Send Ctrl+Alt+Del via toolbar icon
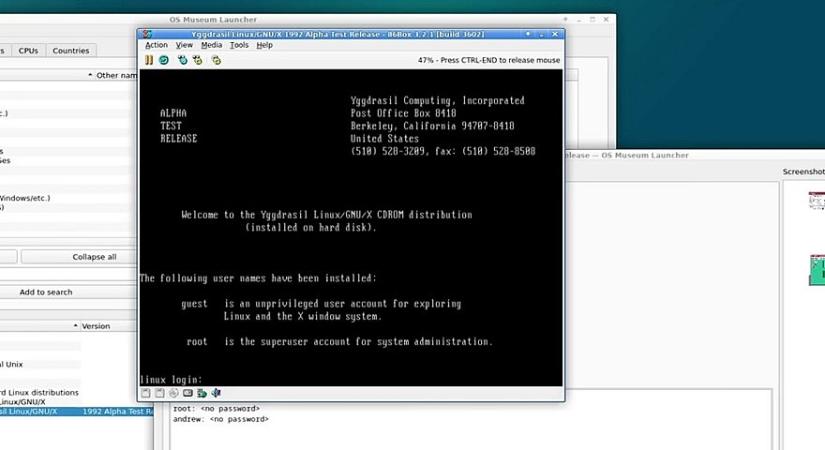The width and height of the screenshot is (825, 450). pos(183,60)
